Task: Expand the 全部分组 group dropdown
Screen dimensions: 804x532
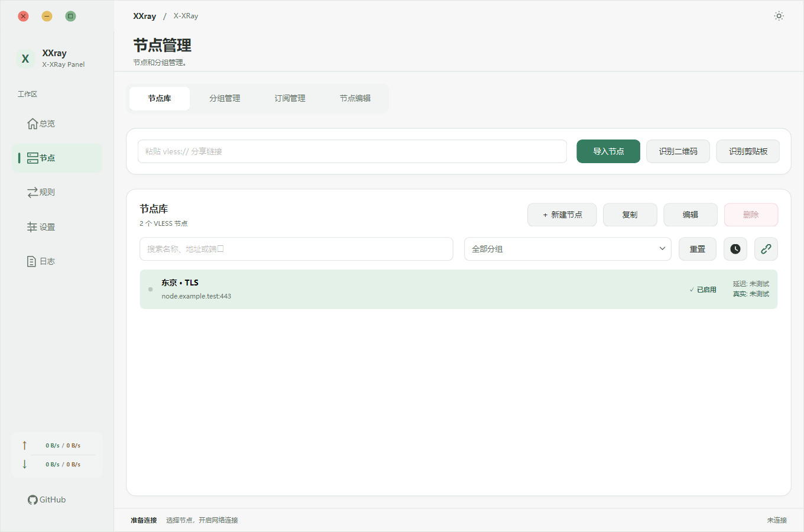Action: point(568,249)
